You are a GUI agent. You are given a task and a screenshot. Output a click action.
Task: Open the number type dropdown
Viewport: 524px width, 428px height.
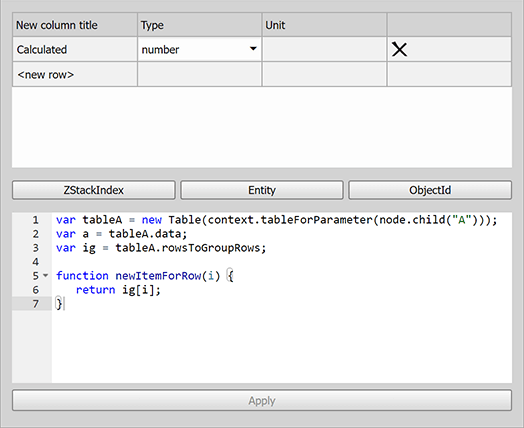(x=199, y=49)
